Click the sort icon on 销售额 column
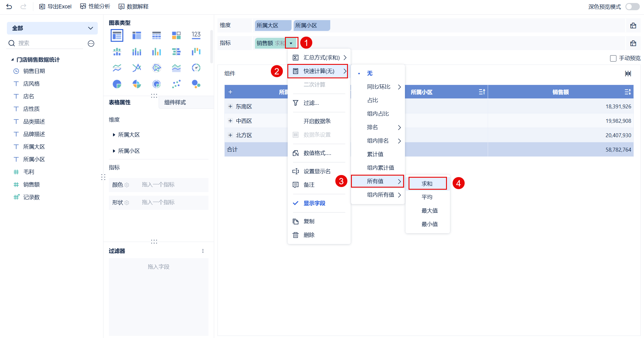 click(x=628, y=92)
